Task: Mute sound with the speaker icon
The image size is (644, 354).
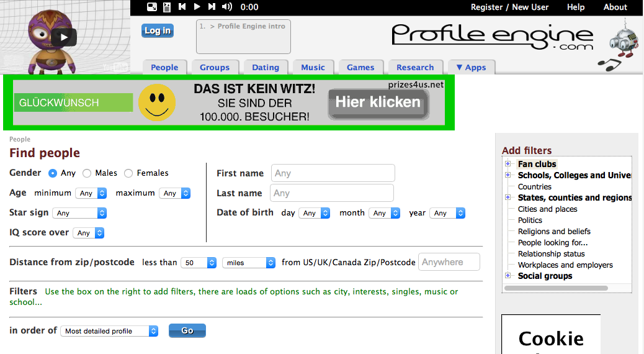Action: coord(226,7)
